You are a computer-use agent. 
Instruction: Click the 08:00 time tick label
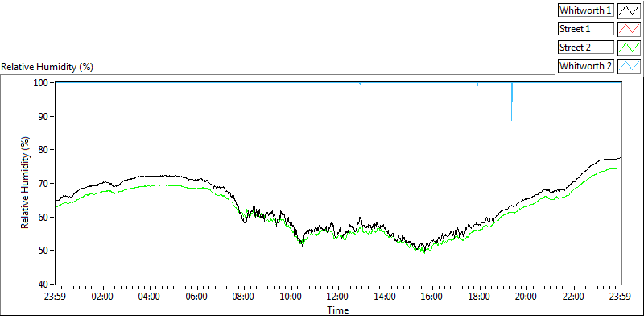(x=244, y=297)
